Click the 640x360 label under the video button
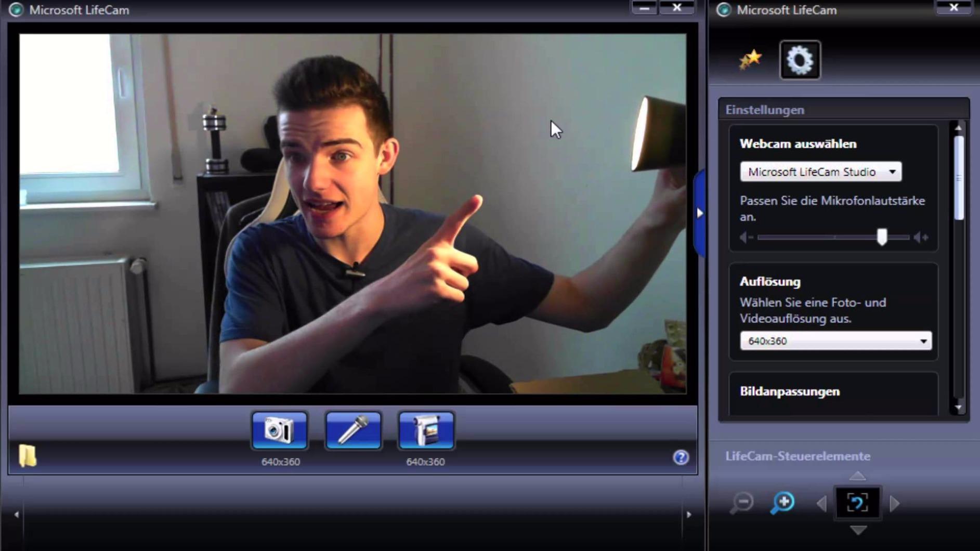The image size is (980, 551). coord(425,462)
